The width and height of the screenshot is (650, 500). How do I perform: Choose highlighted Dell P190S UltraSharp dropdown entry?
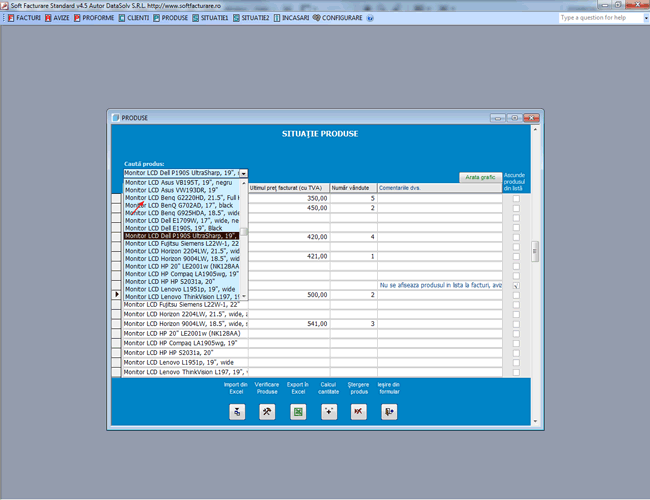pyautogui.click(x=182, y=236)
